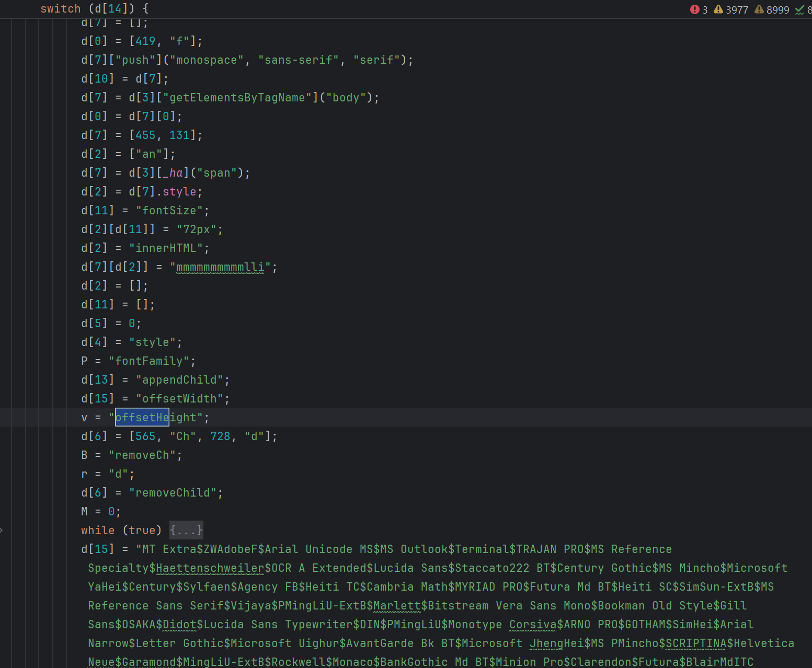Click the weak warning indicator showing 8999

pos(772,9)
